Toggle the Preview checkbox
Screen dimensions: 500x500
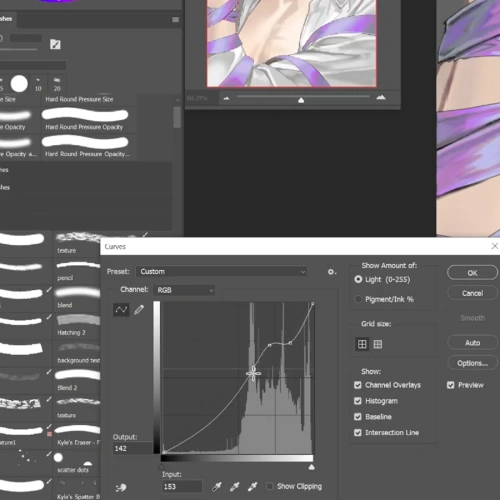(451, 385)
